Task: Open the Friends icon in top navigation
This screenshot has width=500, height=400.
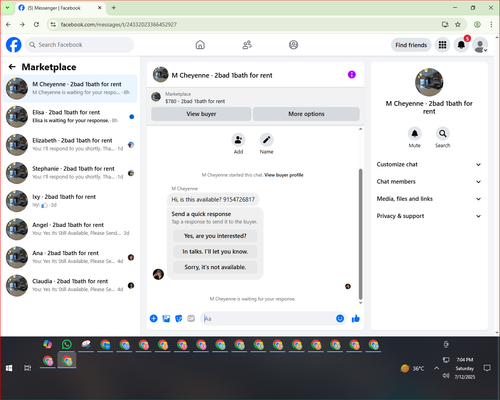Action: tap(247, 45)
